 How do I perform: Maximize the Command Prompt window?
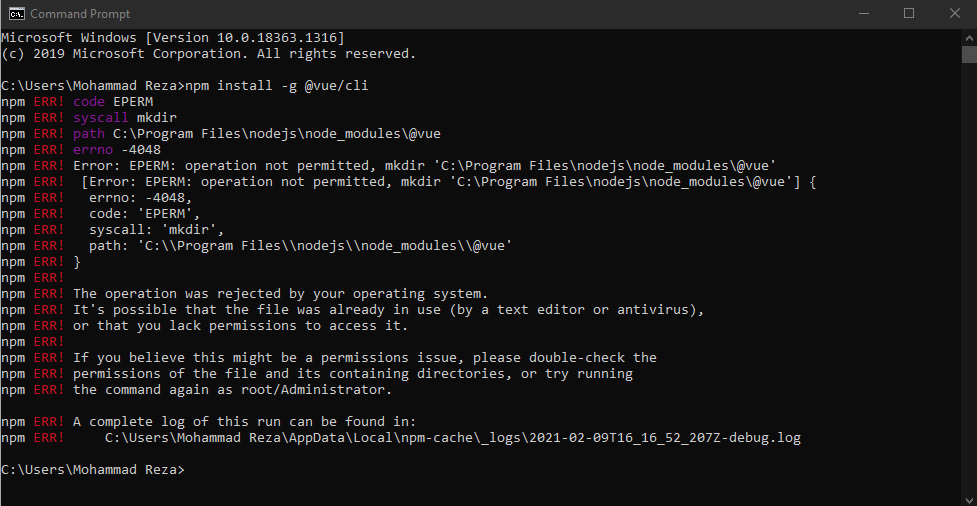pos(909,13)
